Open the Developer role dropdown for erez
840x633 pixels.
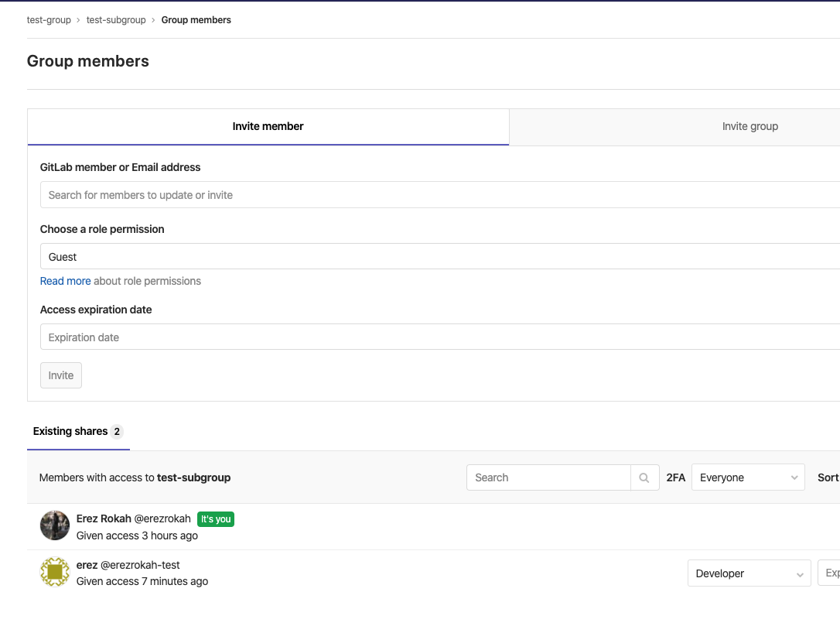pyautogui.click(x=749, y=573)
